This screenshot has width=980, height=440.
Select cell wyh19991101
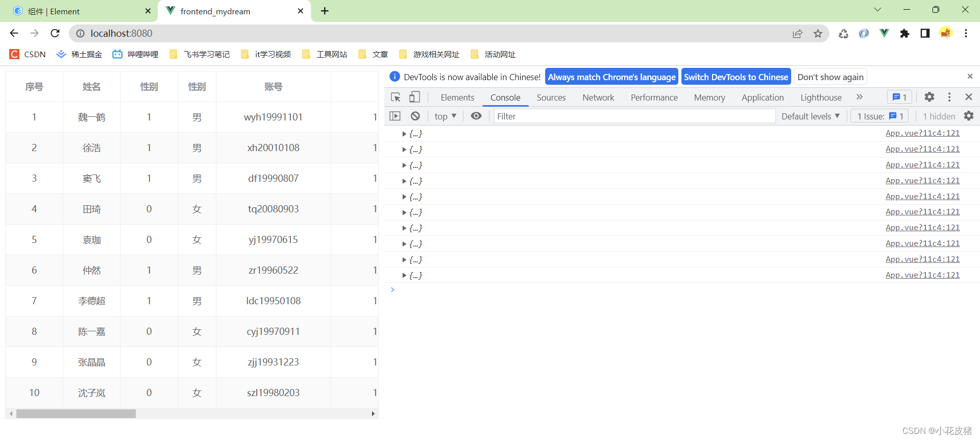(x=274, y=117)
